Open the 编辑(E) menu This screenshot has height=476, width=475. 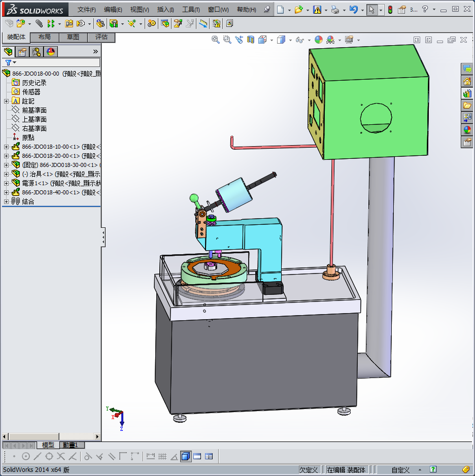click(x=113, y=10)
